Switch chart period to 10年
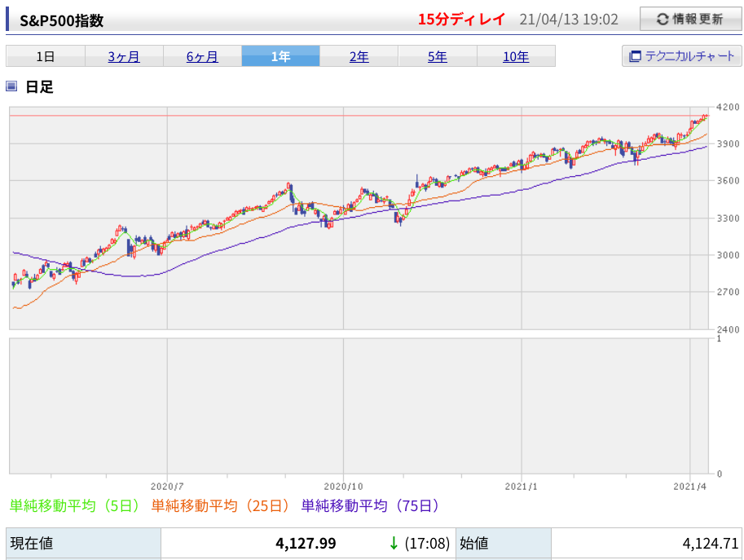This screenshot has width=744, height=560. coord(516,56)
